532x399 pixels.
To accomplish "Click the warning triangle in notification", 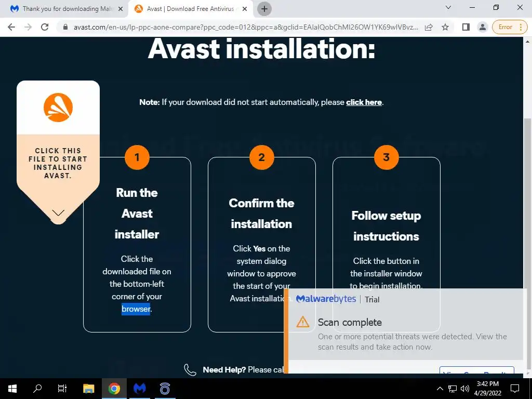I will click(x=303, y=322).
